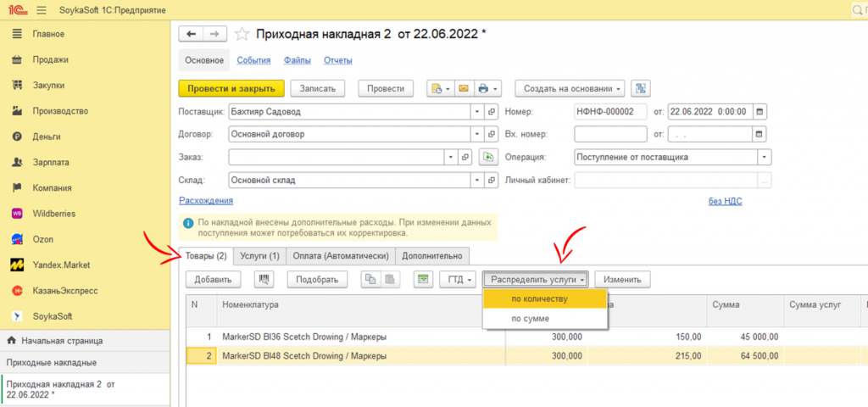Open the Расхождения link
The height and width of the screenshot is (407, 868).
pos(205,201)
